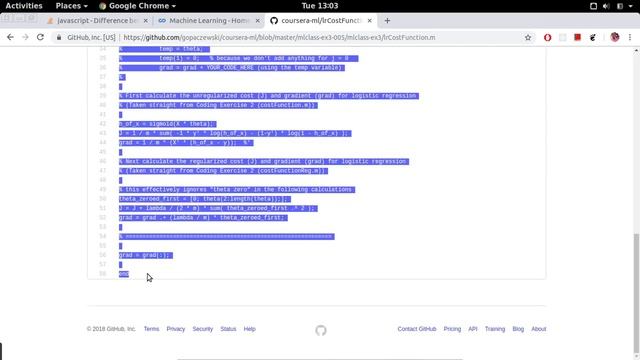
Task: Close the coursera-ml/lrCostFunction tab
Action: [x=369, y=20]
